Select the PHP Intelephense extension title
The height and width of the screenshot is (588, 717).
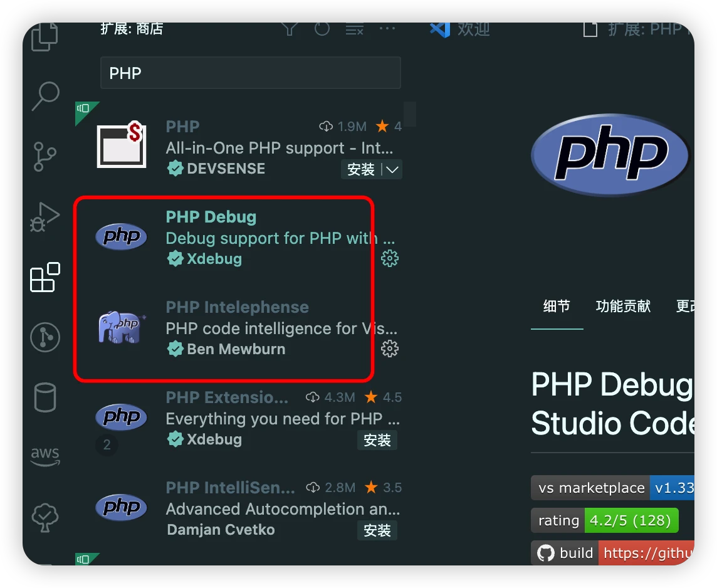click(x=237, y=307)
